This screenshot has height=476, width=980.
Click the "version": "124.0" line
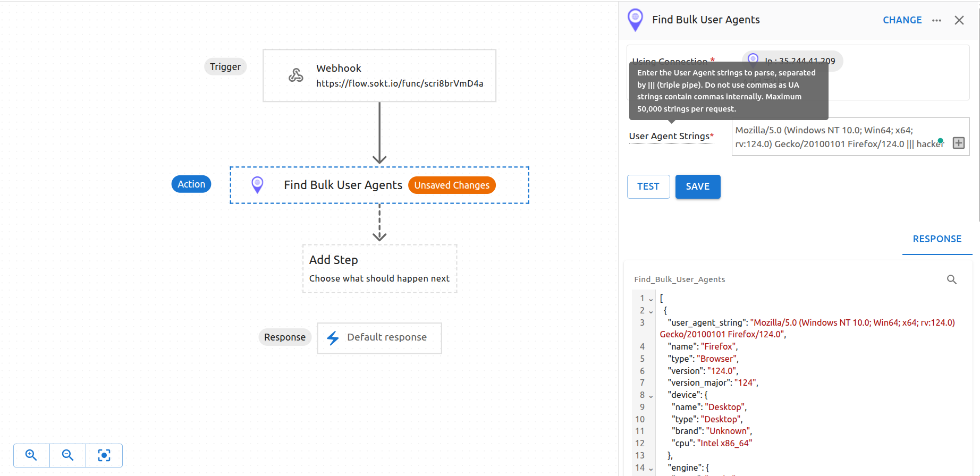703,371
